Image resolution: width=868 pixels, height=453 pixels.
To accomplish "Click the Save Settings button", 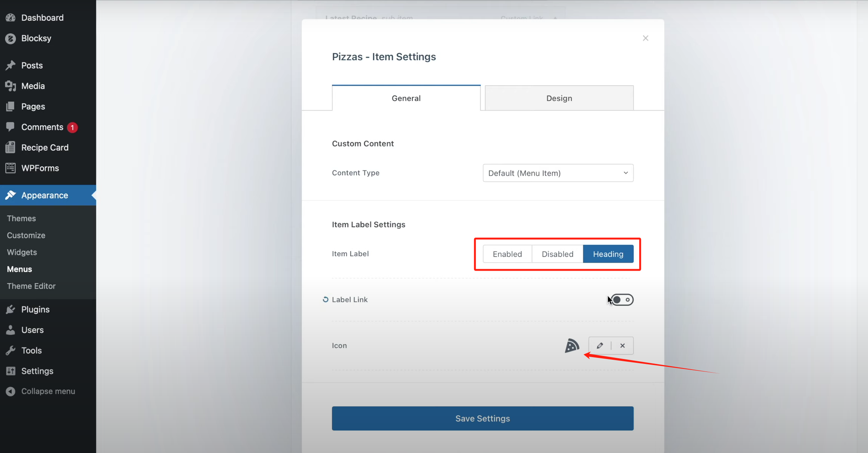I will click(482, 418).
